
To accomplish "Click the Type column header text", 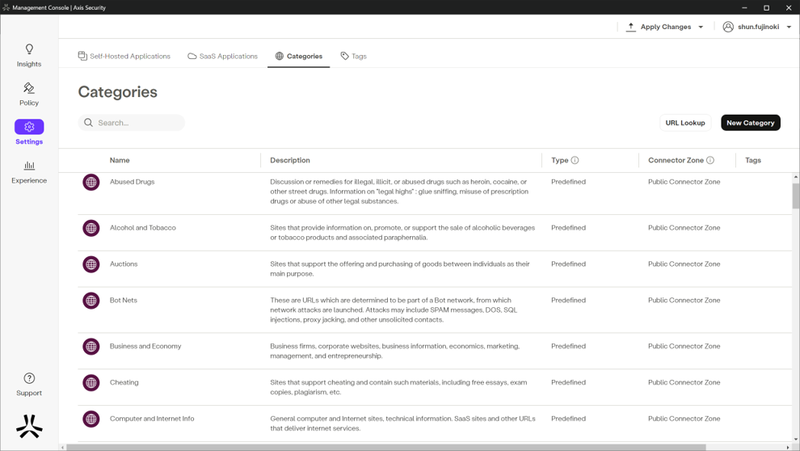I will pos(560,160).
